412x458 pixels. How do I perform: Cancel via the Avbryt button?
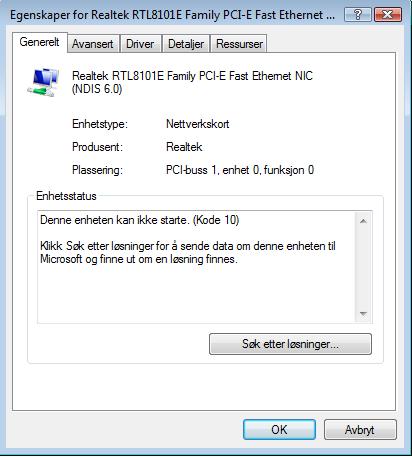tap(360, 429)
